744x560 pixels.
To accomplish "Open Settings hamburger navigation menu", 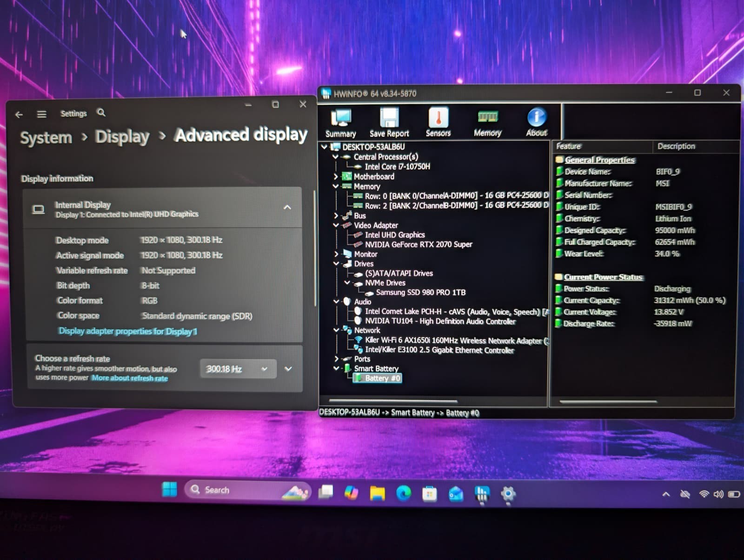I will (42, 114).
